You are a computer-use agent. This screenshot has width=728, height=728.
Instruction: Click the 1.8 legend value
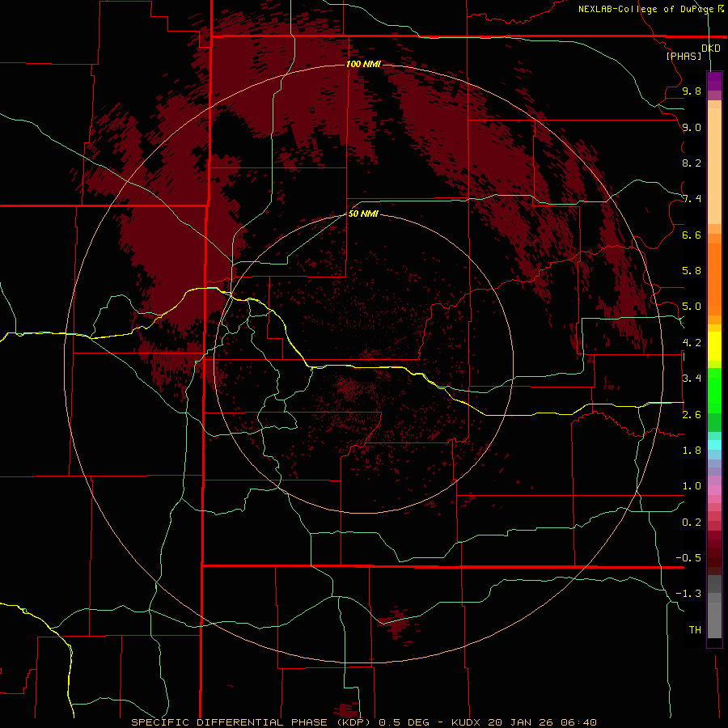692,450
